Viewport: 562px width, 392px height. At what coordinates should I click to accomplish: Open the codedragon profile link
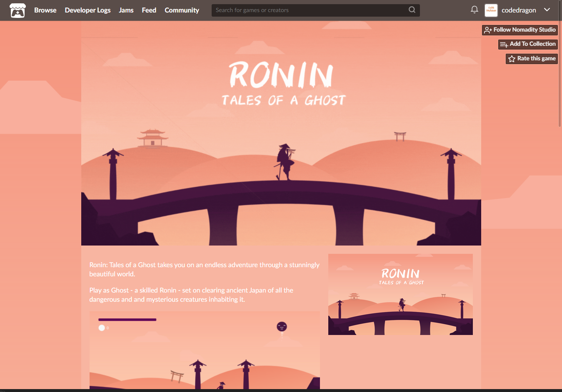coord(519,10)
